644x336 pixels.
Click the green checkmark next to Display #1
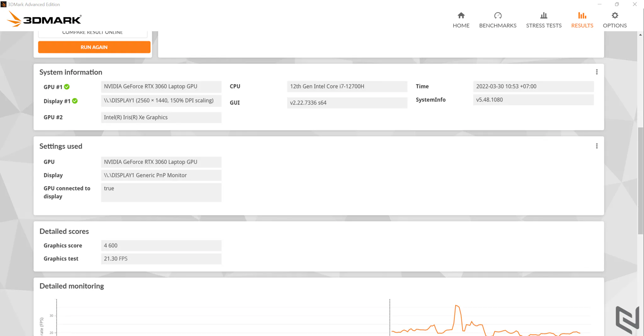75,101
